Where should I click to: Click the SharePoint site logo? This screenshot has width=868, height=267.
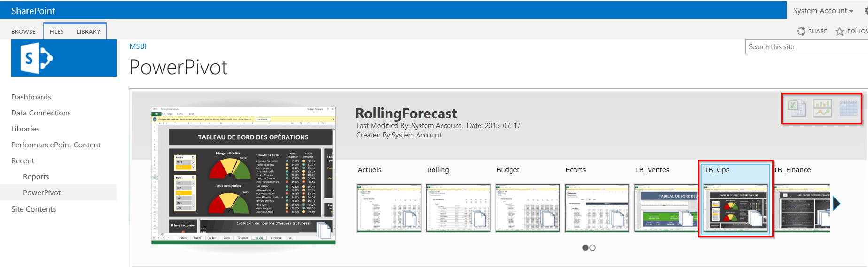pos(64,58)
